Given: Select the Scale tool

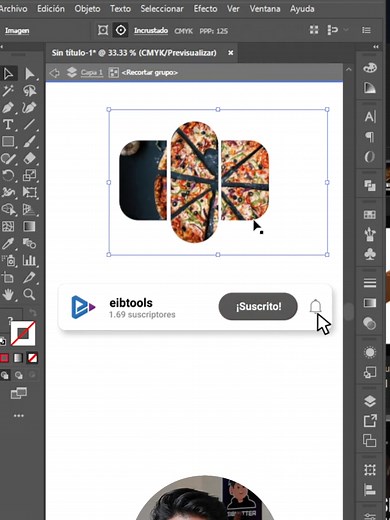Looking at the screenshot, I should tap(29, 175).
